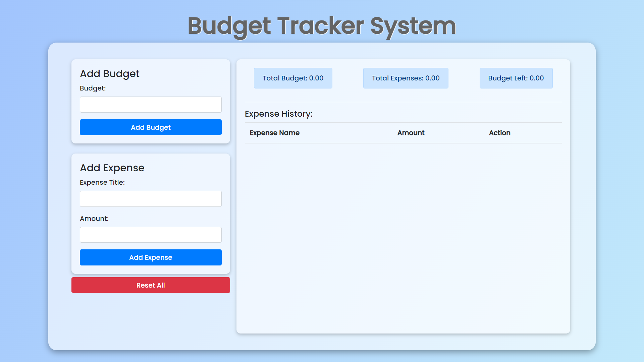Click the Budget: field label

click(93, 88)
